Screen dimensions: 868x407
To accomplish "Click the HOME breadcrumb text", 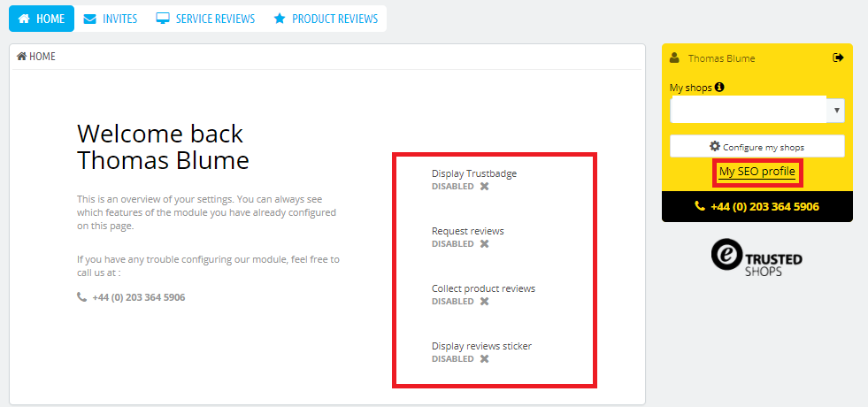I will [42, 57].
